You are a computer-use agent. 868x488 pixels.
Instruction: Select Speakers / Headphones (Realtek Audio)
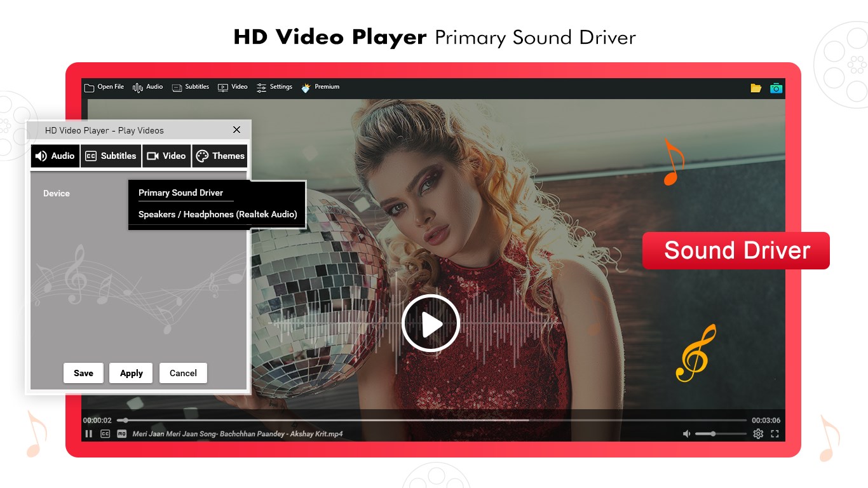click(217, 214)
